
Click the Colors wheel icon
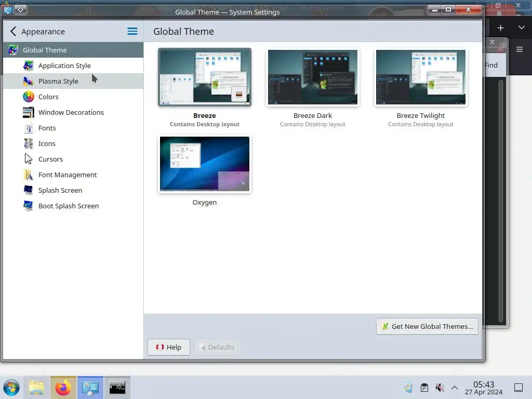click(29, 97)
